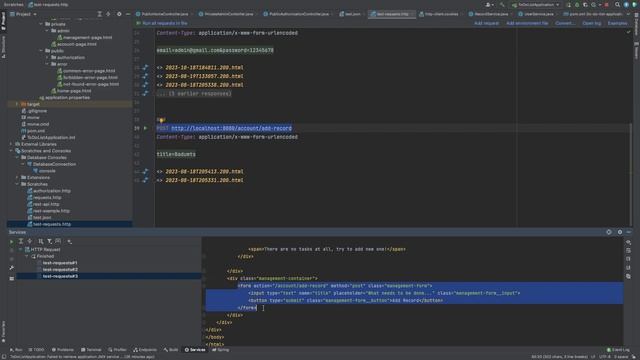Click the Build project hammer icon

tap(502, 5)
